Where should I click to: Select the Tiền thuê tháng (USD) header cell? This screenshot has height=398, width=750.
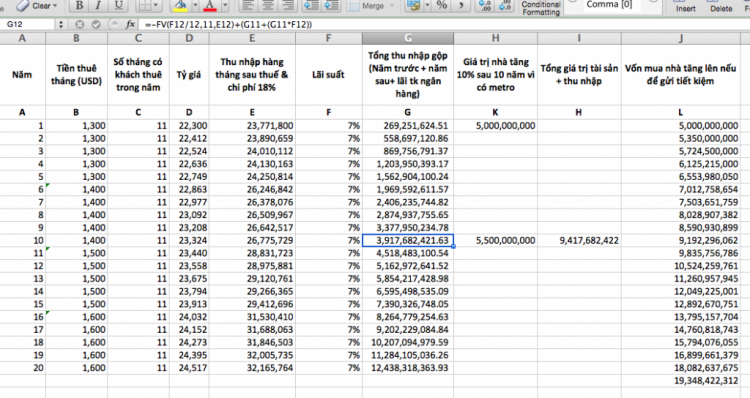tap(77, 75)
